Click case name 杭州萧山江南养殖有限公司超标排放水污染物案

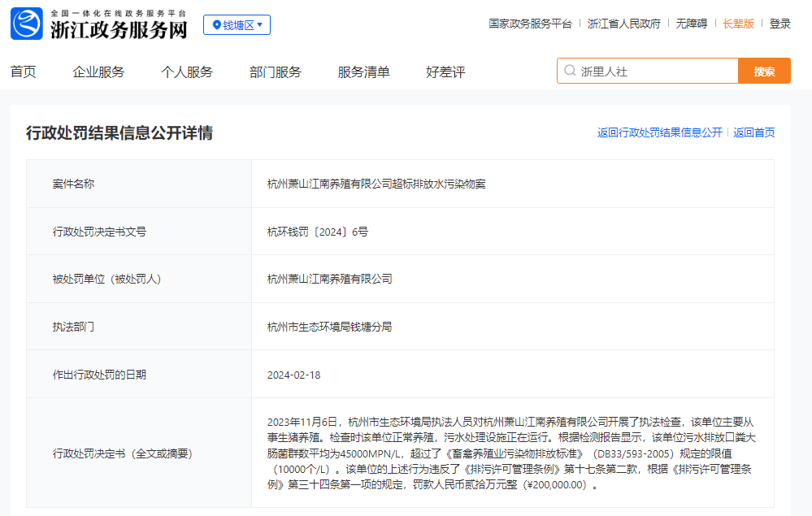point(376,184)
